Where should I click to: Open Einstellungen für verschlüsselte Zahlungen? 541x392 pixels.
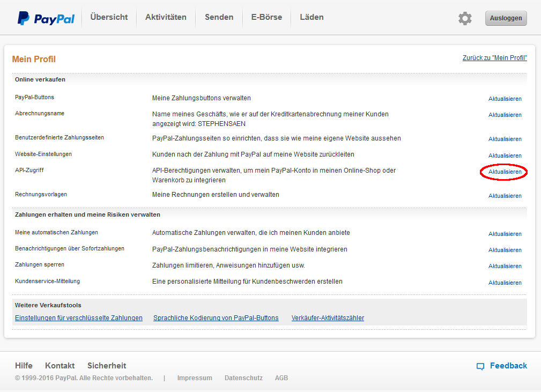point(79,318)
